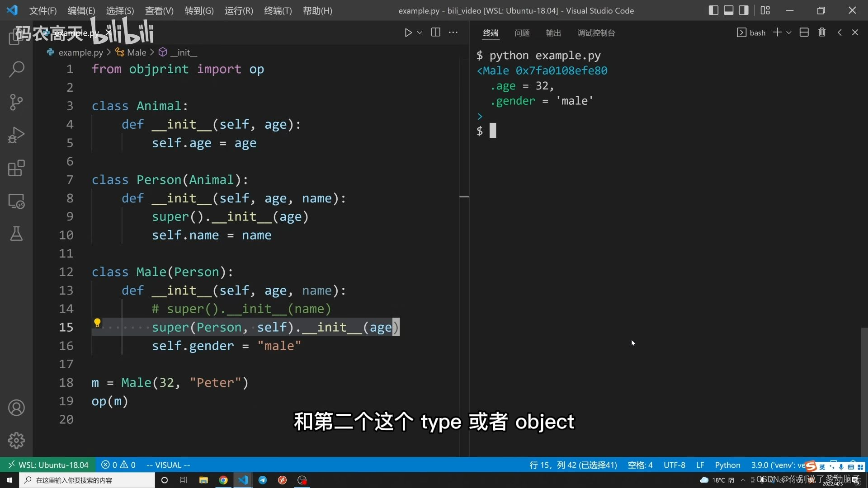Change indentation via 空格: 4 status item

click(640, 465)
